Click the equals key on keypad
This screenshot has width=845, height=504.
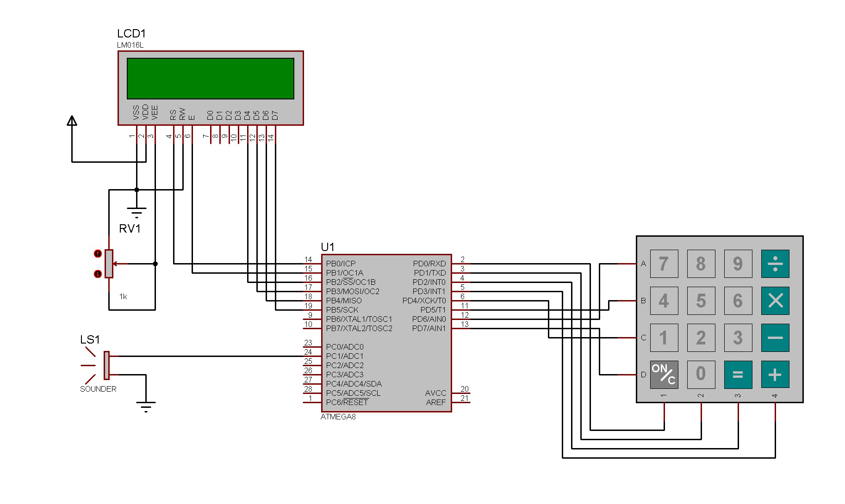pyautogui.click(x=738, y=375)
